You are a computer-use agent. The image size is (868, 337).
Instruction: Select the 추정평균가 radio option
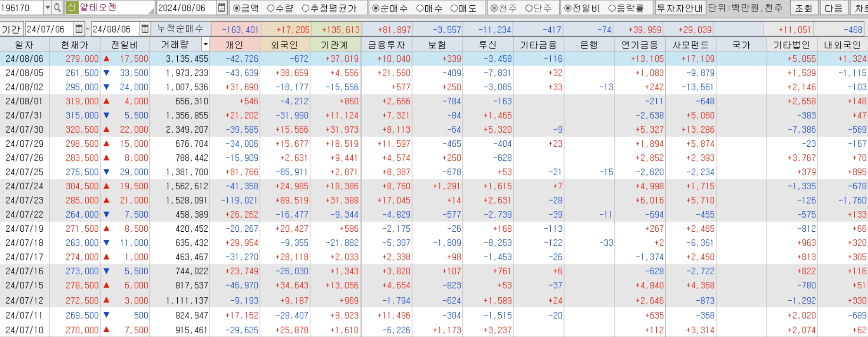[x=329, y=8]
